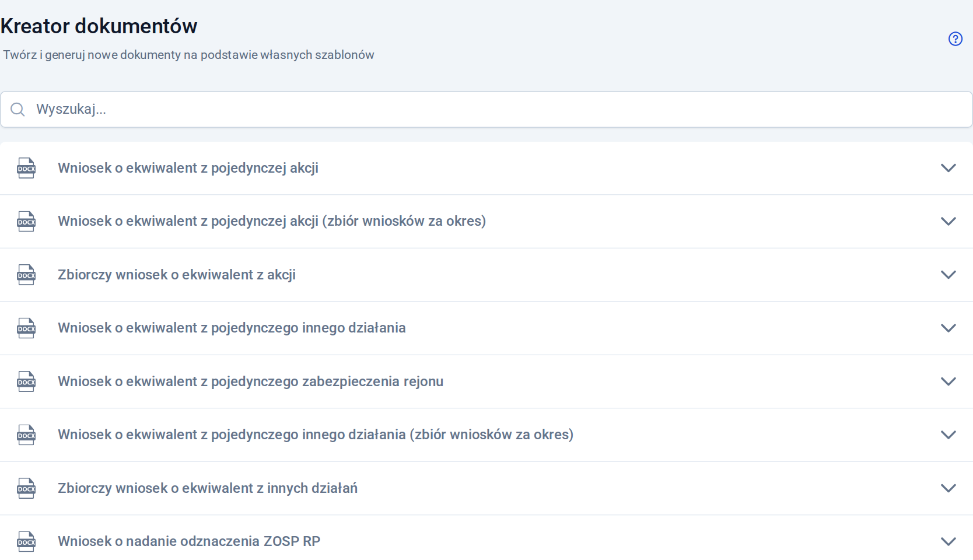This screenshot has height=560, width=973.
Task: Click the 'Kreator dokumentów' heading
Action: (x=99, y=26)
